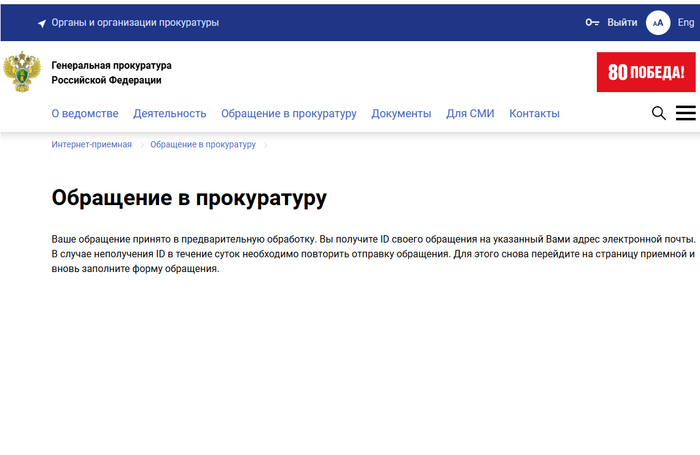Open the red '80 Победа!' banner
700x455 pixels.
pos(645,72)
